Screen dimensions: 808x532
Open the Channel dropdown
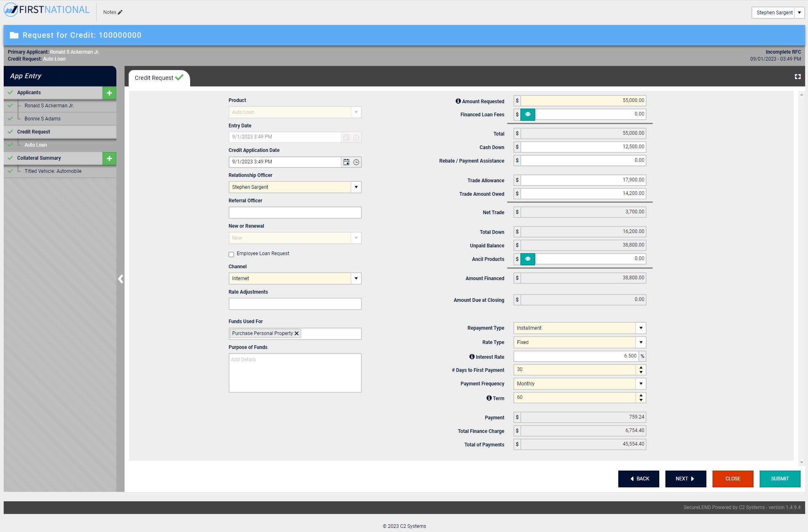pos(356,278)
